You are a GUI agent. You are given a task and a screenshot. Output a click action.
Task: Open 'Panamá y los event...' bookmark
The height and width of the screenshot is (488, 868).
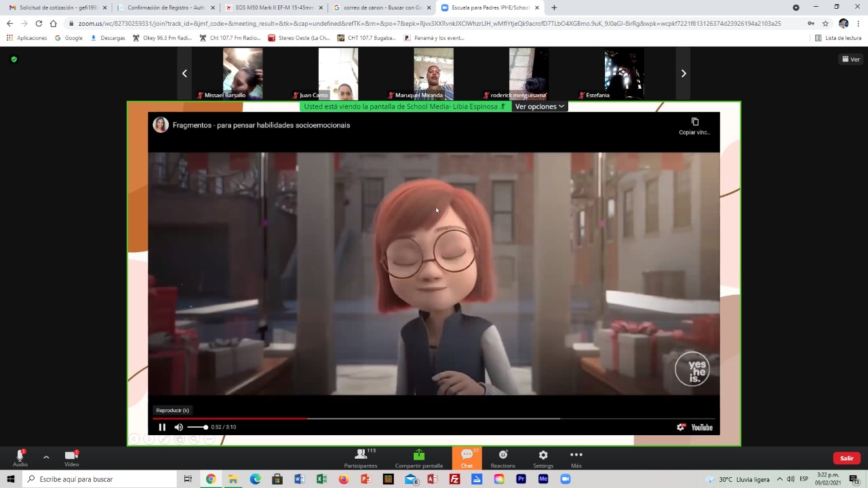[x=435, y=38]
